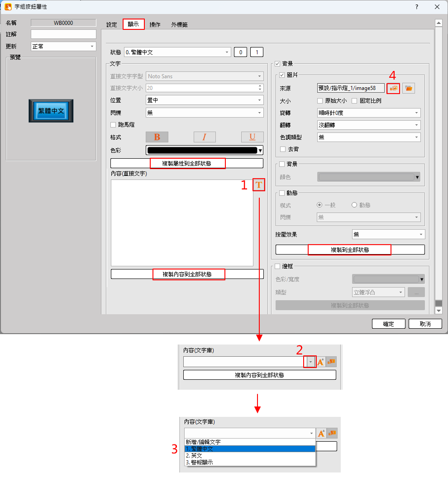The height and width of the screenshot is (477, 448).
Task: Select state 1 button
Action: click(x=257, y=52)
